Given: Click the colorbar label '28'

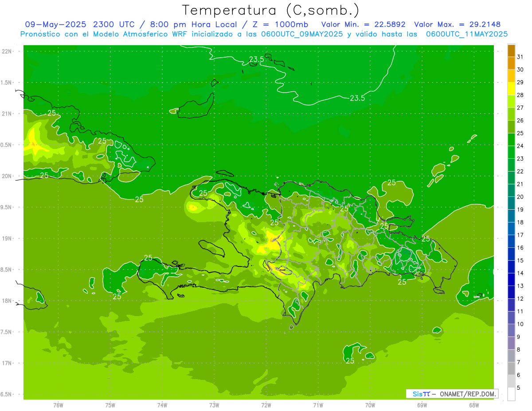Looking at the screenshot, I should click(520, 95).
